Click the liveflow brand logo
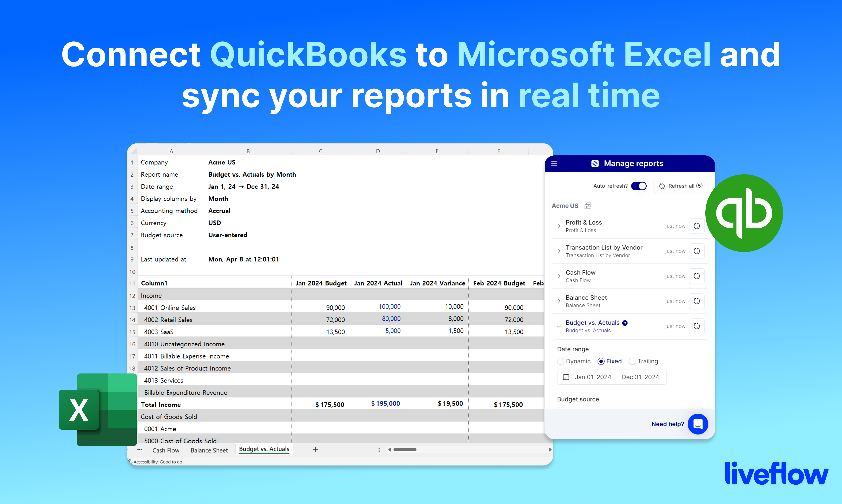Image resolution: width=842 pixels, height=504 pixels. point(777,473)
